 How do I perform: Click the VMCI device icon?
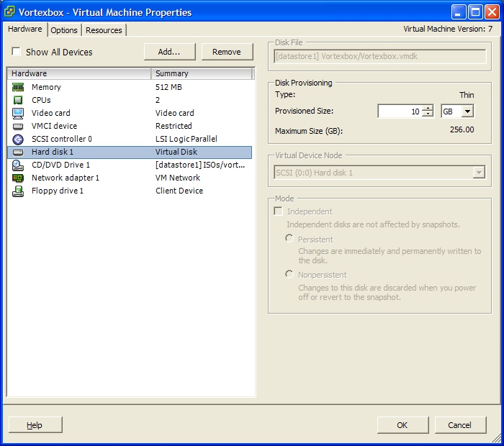(18, 126)
